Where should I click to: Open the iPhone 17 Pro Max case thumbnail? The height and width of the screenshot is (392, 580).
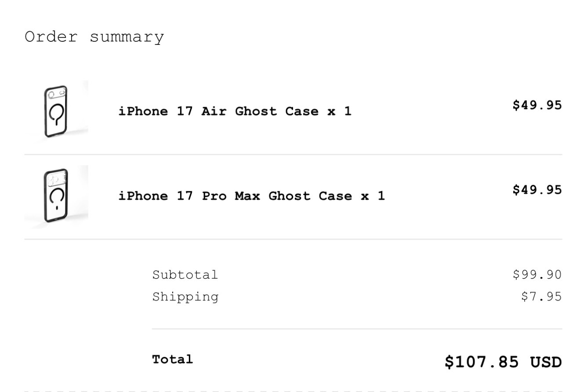pos(56,196)
